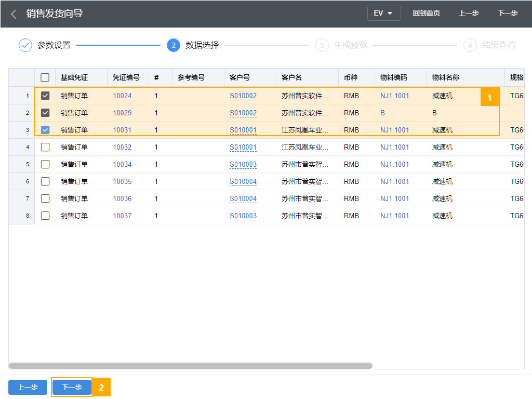532x399 pixels.
Task: Click the completed checkmark icon of 参数设置
Action: click(25, 45)
